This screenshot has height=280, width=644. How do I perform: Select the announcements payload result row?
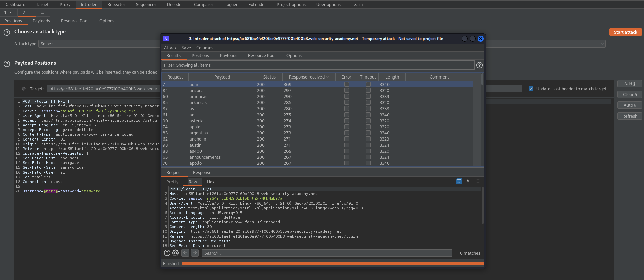pos(317,157)
